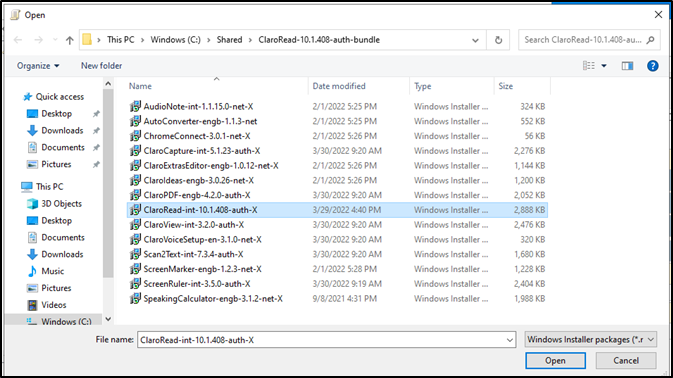Go up one folder level
Viewport: 673px width, 378px height.
(x=70, y=40)
